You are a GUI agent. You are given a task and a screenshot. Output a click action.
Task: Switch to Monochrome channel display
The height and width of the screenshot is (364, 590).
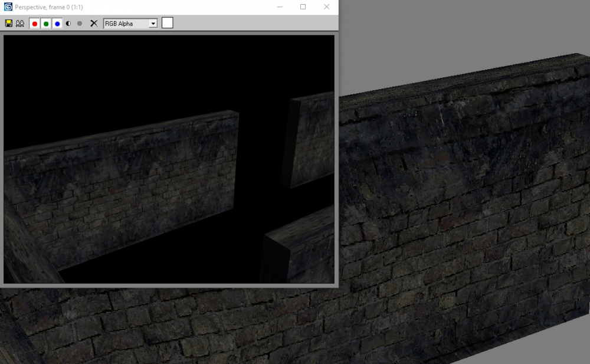[x=68, y=23]
